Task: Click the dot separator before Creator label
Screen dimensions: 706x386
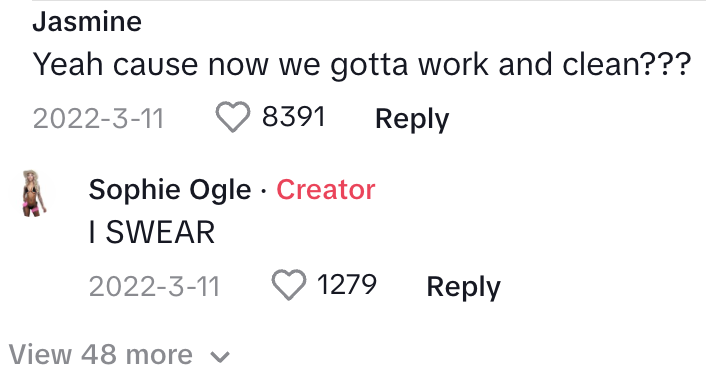Action: point(263,191)
